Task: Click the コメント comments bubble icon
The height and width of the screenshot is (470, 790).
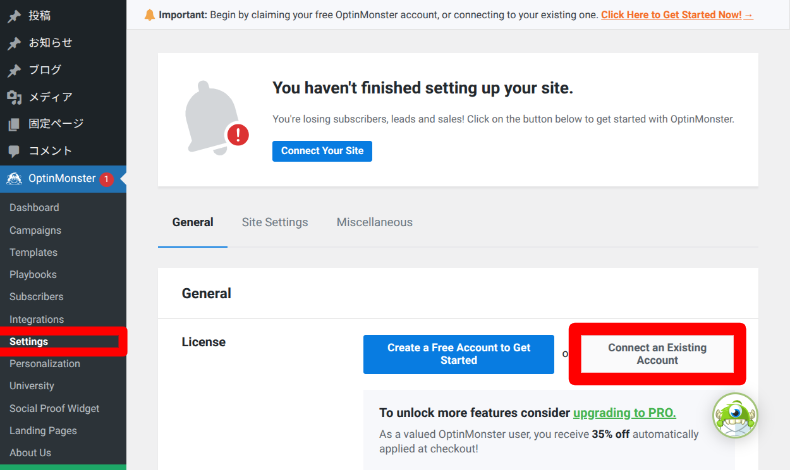Action: click(x=14, y=151)
